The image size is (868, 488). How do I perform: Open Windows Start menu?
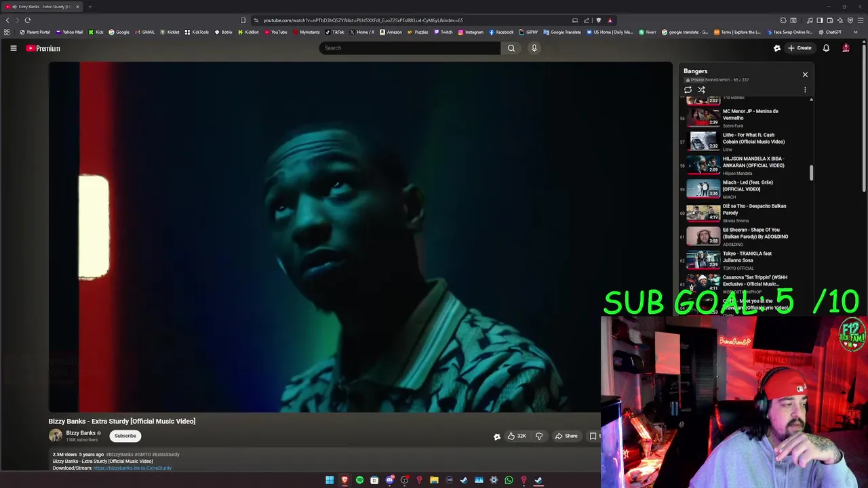[x=330, y=480]
